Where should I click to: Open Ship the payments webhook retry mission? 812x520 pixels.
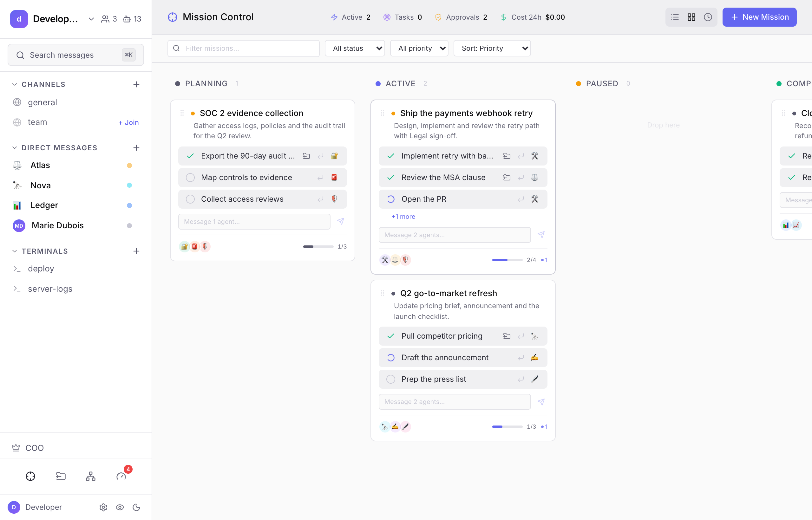466,113
